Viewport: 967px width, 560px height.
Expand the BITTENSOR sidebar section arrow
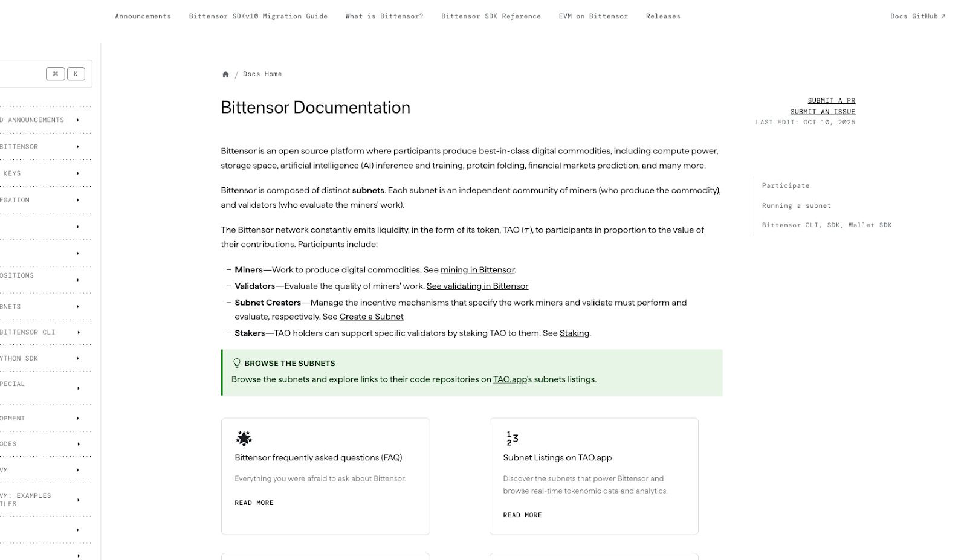78,147
